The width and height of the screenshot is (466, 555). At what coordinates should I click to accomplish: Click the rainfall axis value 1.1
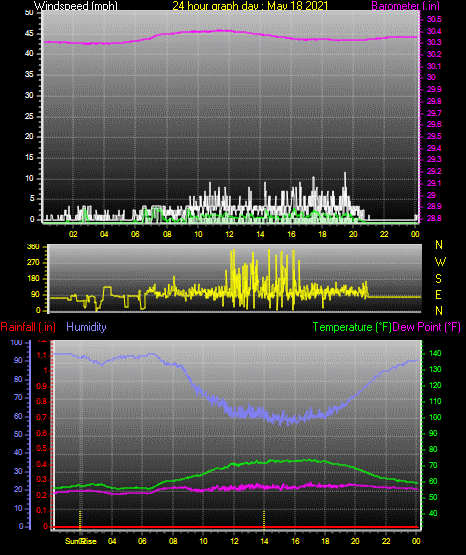click(x=42, y=355)
